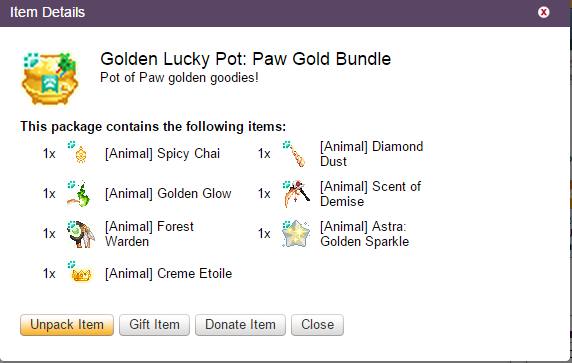Click the [Animal] Creme Etoile label

pos(169,273)
